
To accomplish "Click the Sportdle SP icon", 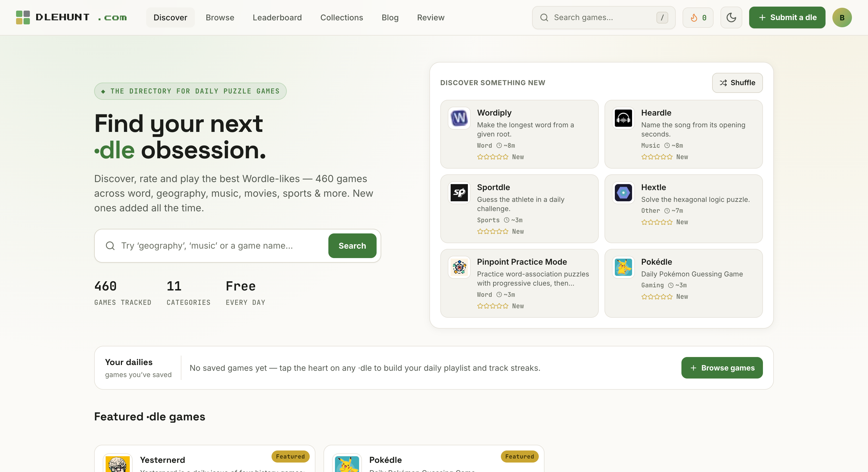I will [459, 193].
